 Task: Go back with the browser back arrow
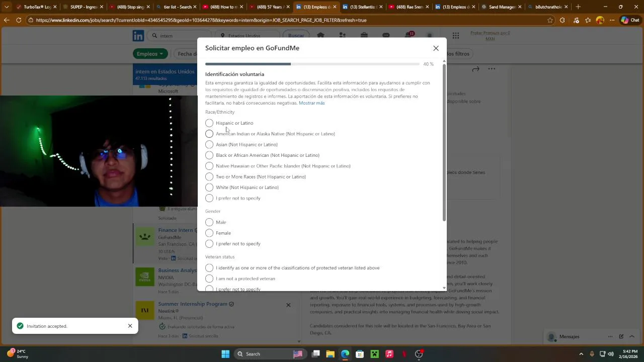click(7, 20)
